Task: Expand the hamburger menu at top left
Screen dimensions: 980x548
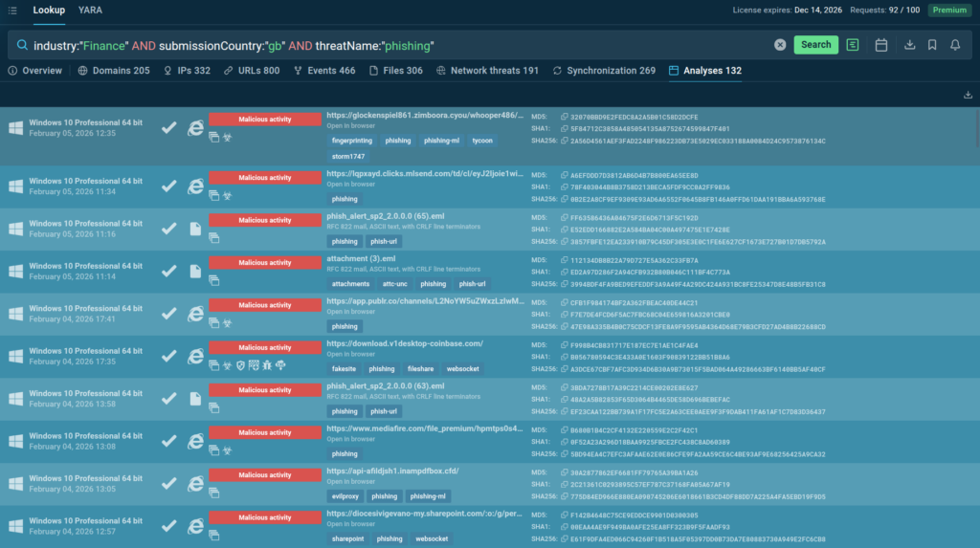Action: pyautogui.click(x=11, y=11)
